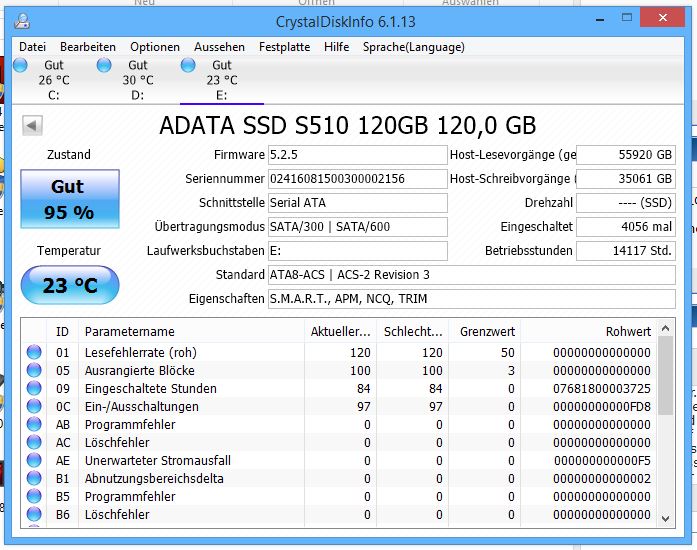This screenshot has width=697, height=550.
Task: Click status orb for Unerwarteter Stromausfall row
Action: 34,460
